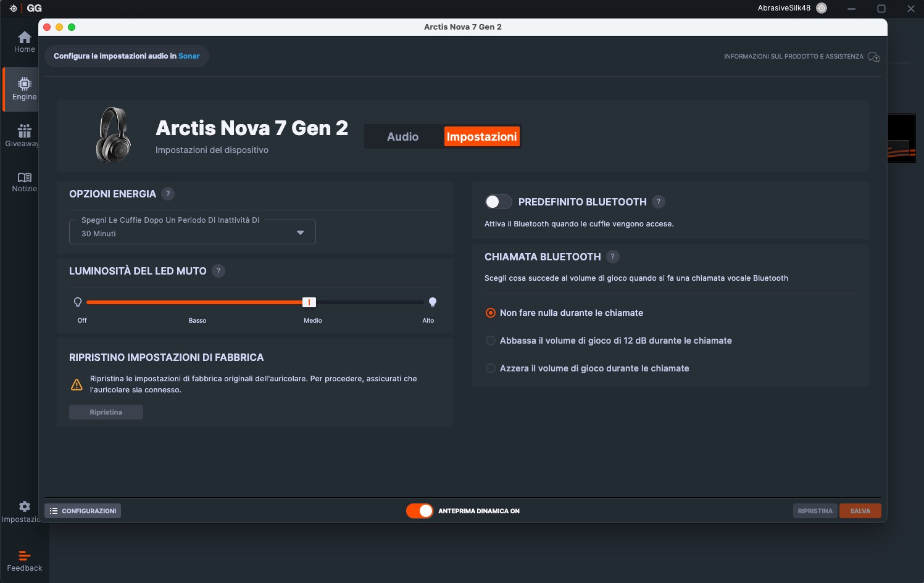Enable the Predefinito Bluetooth toggle
This screenshot has height=583, width=924.
(x=498, y=202)
